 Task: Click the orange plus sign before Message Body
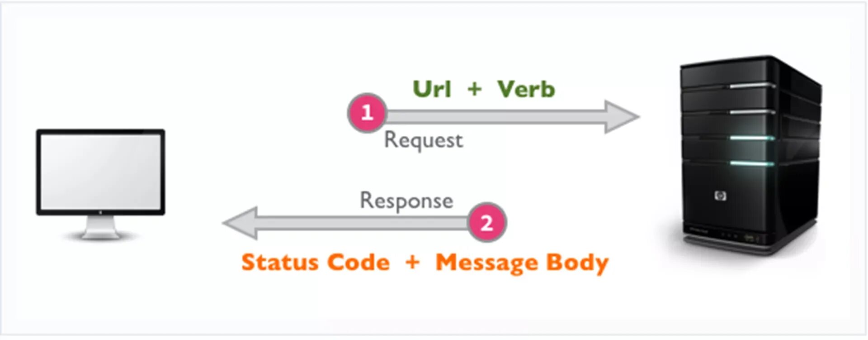(412, 262)
